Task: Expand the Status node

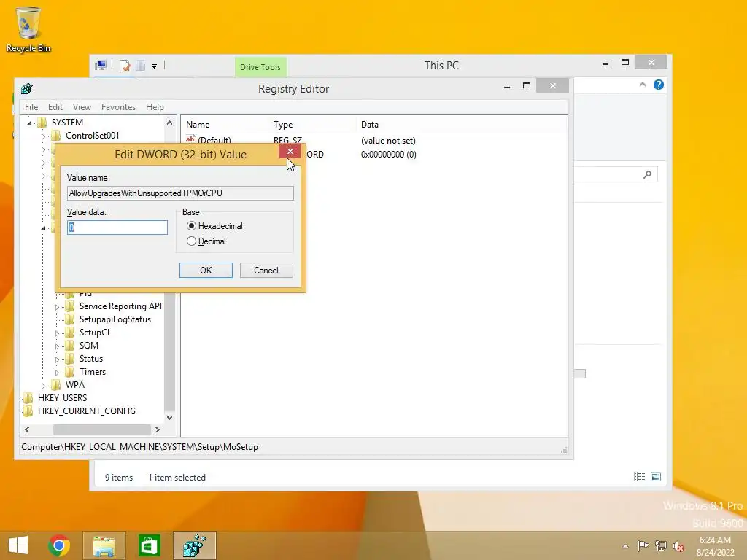Action: tap(57, 359)
